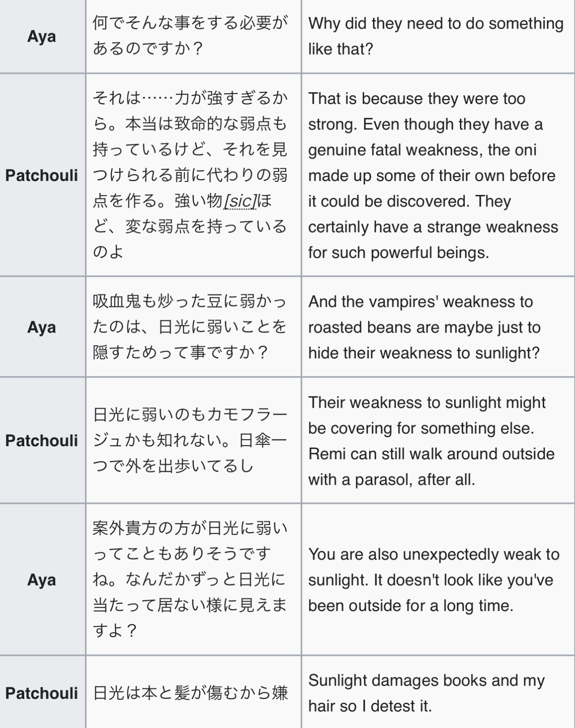Image resolution: width=575 pixels, height=728 pixels.
Task: Select the first Aya speaker cell
Action: tap(42, 36)
